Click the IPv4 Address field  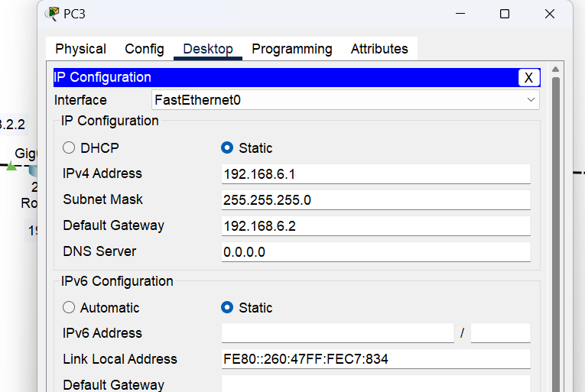[375, 174]
